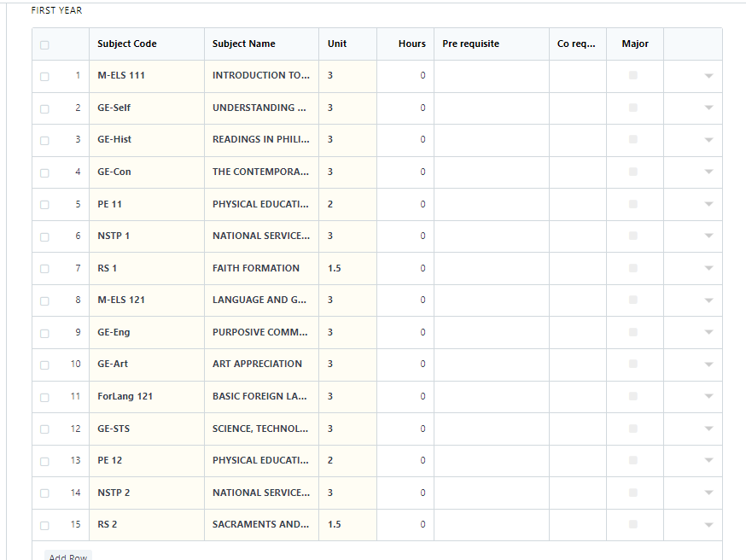
Task: Open dropdown caret on PE 11 row
Action: [708, 205]
